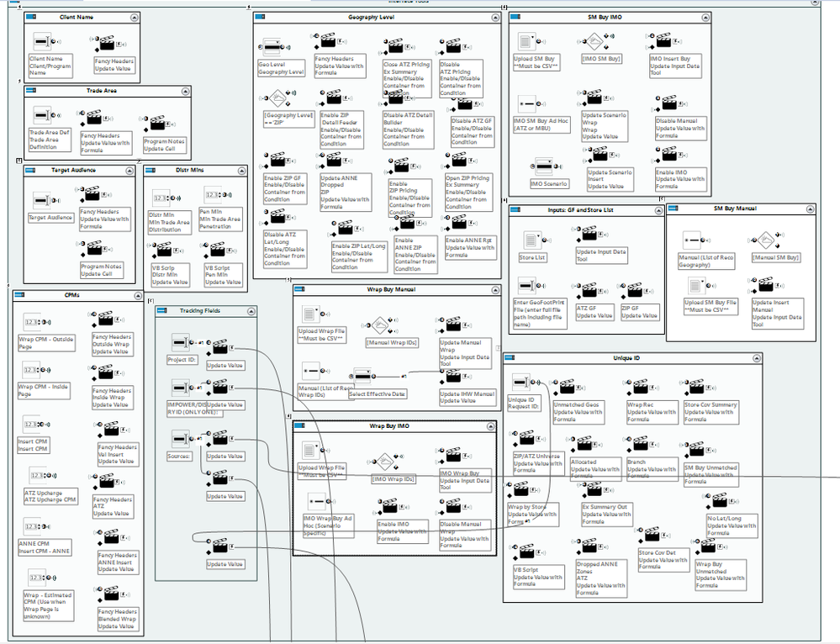Select Upload Wrap File tool in Wrap Buy Manual

click(x=311, y=314)
